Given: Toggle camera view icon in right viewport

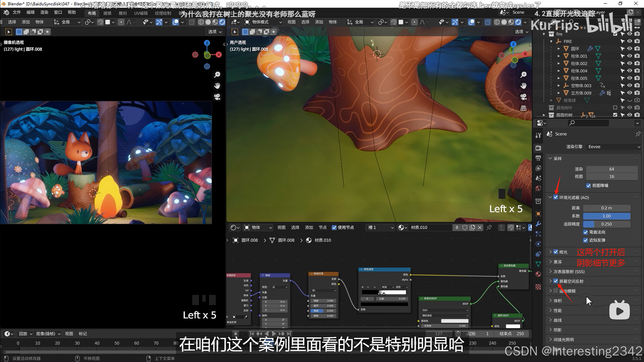Looking at the screenshot, I should pos(523,97).
